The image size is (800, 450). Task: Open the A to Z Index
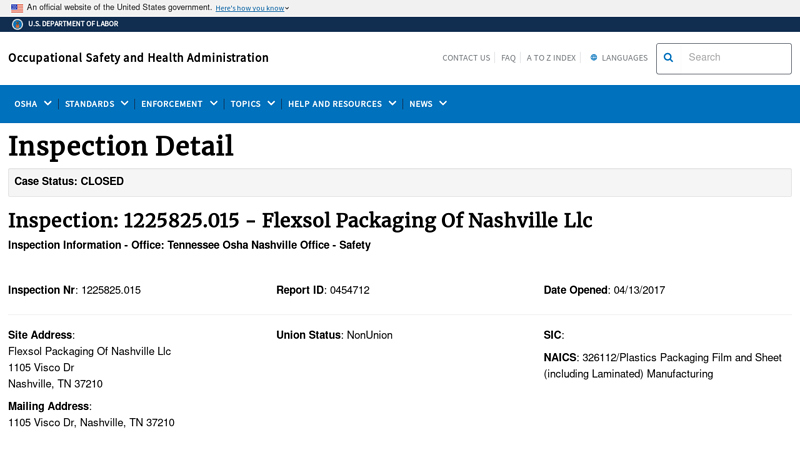click(551, 58)
